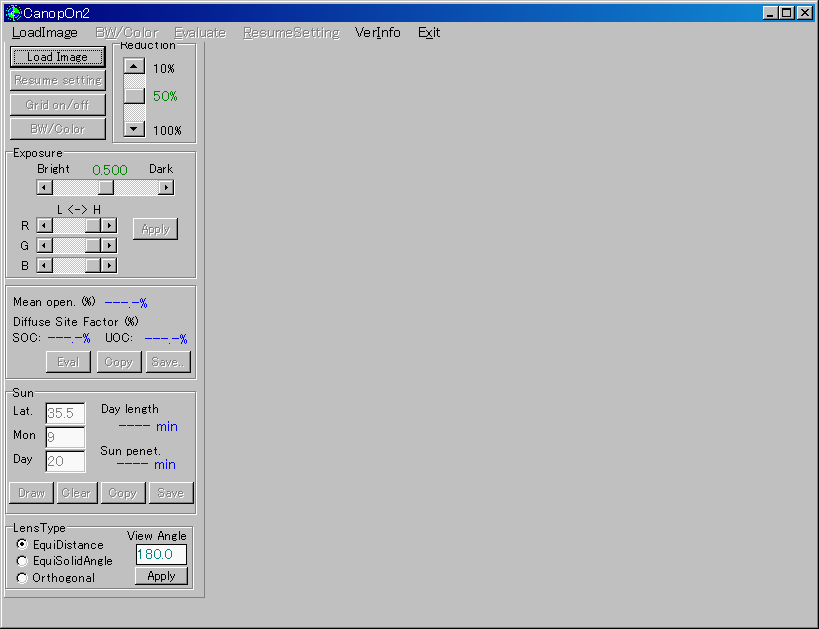This screenshot has width=819, height=629.
Task: Close the CanopOn2 window
Action: tap(805, 13)
